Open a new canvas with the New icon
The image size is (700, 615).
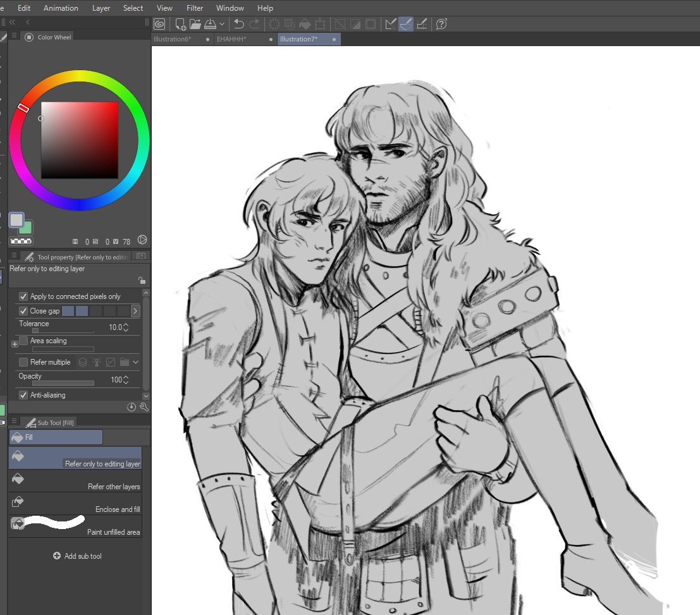click(180, 23)
